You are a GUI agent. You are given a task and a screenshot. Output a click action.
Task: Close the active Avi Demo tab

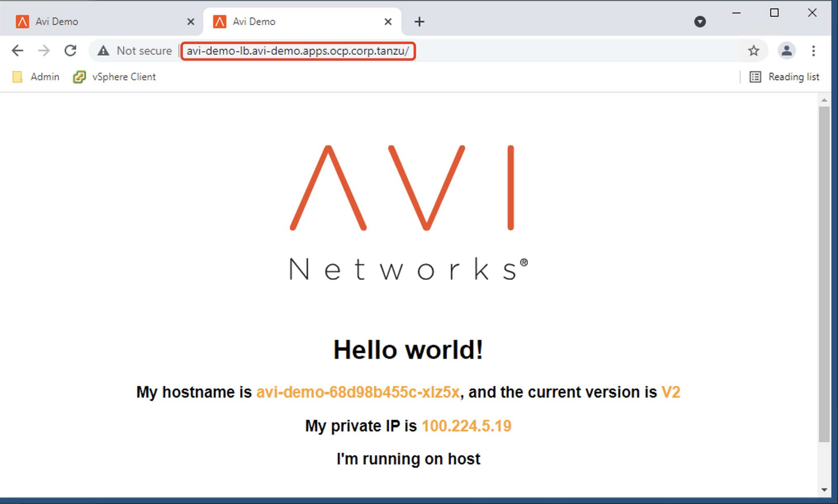(x=388, y=21)
